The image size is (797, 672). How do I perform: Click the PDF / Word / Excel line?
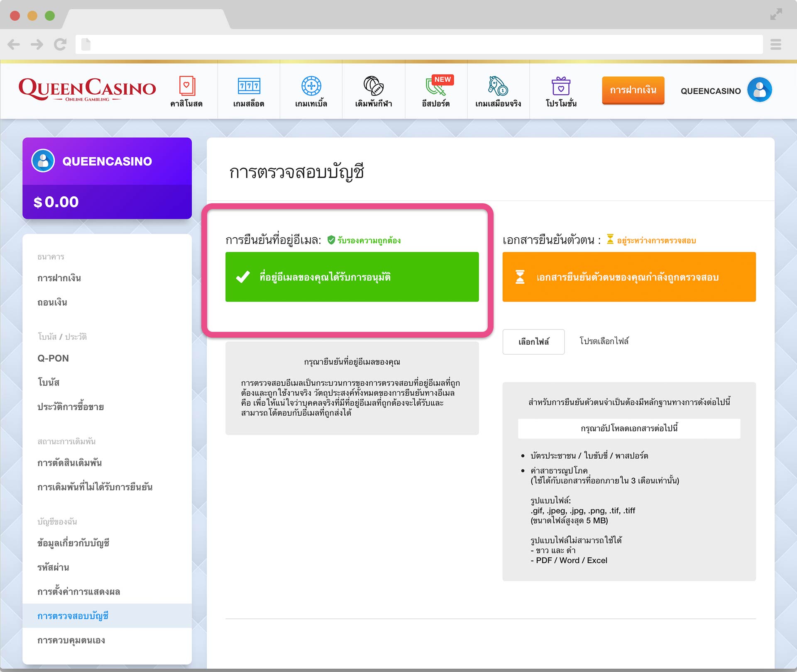click(569, 560)
